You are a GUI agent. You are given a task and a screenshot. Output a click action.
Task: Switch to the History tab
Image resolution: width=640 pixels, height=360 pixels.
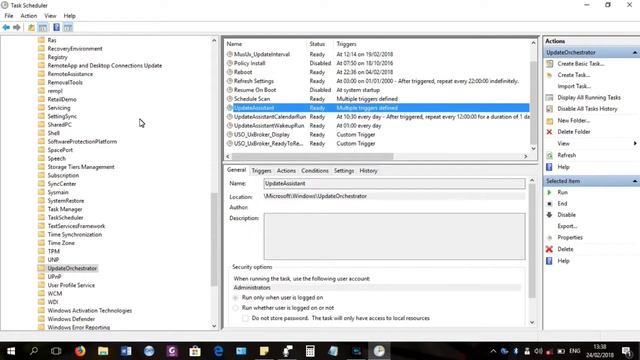point(368,171)
